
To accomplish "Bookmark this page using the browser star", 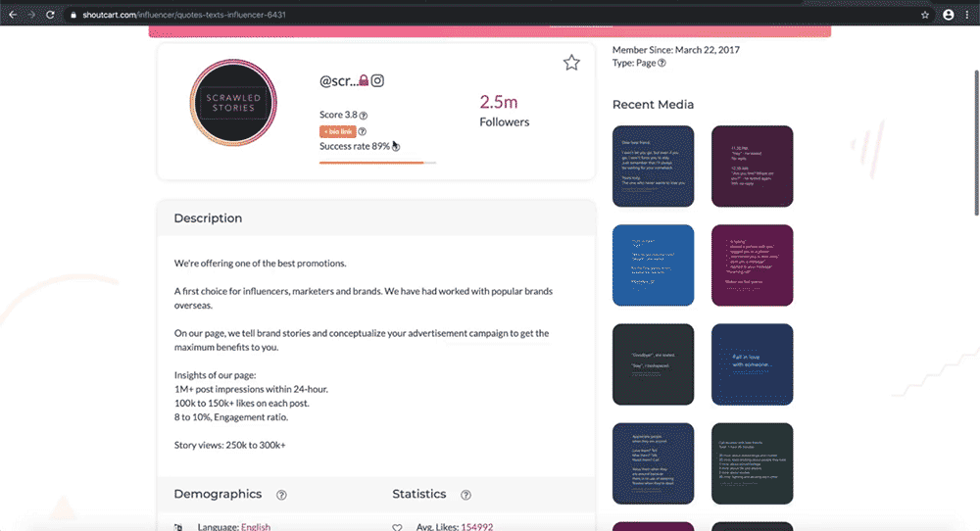I will pos(925,15).
